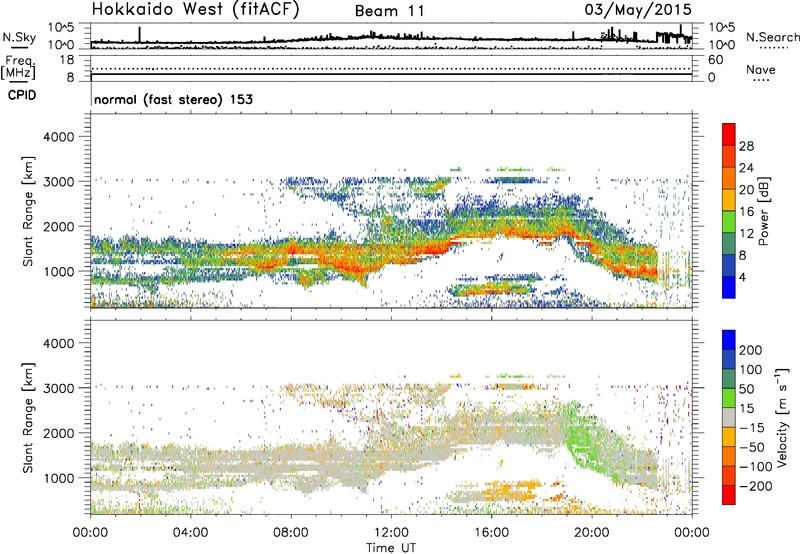Screen dimensions: 800x554
Task: Click the '18' frequency axis tick
Action: click(x=67, y=60)
